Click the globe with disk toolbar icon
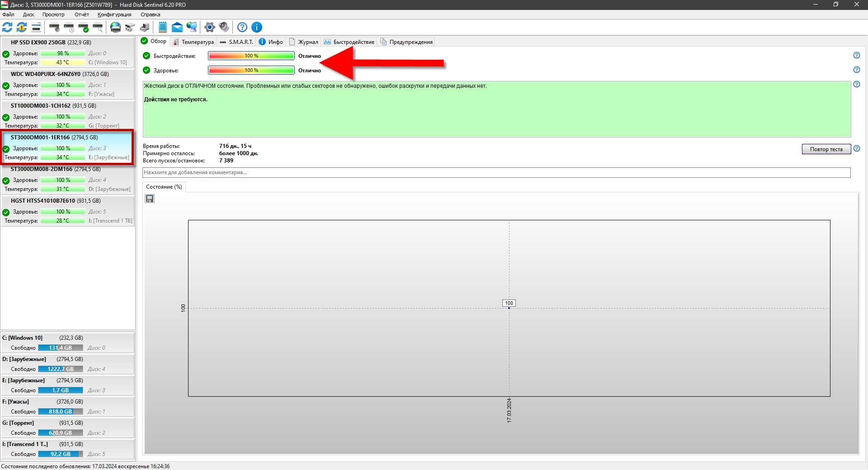 point(116,27)
